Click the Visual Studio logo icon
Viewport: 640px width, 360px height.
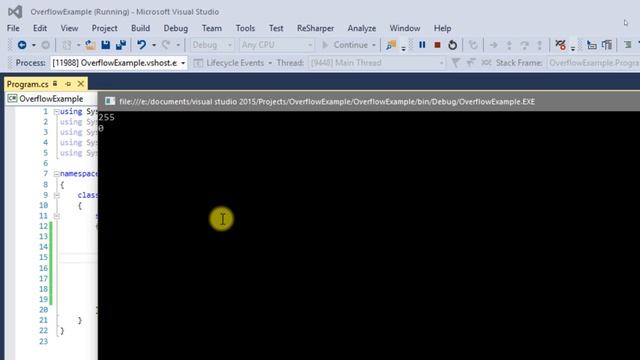click(15, 11)
